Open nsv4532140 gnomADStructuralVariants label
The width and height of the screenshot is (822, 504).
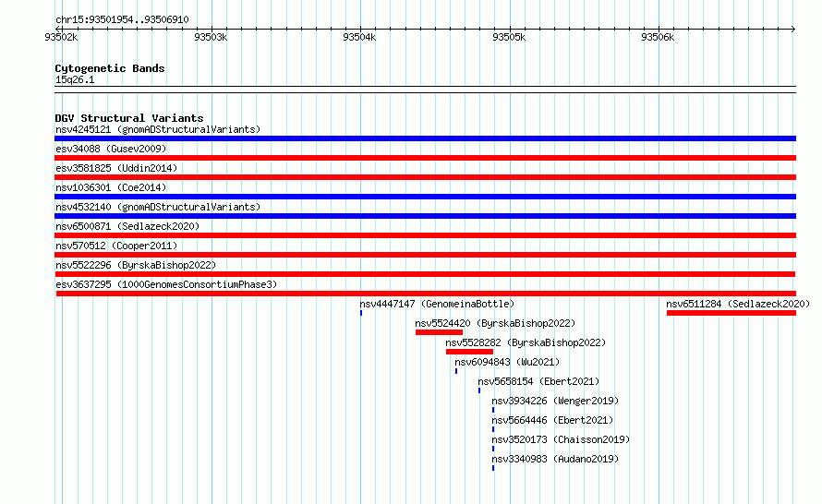[158, 207]
